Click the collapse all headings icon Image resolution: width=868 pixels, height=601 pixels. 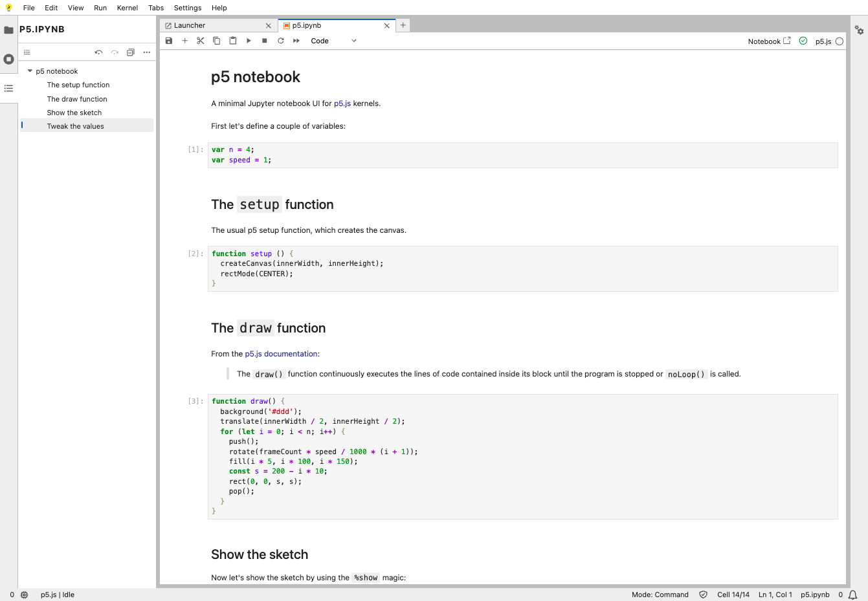point(130,52)
